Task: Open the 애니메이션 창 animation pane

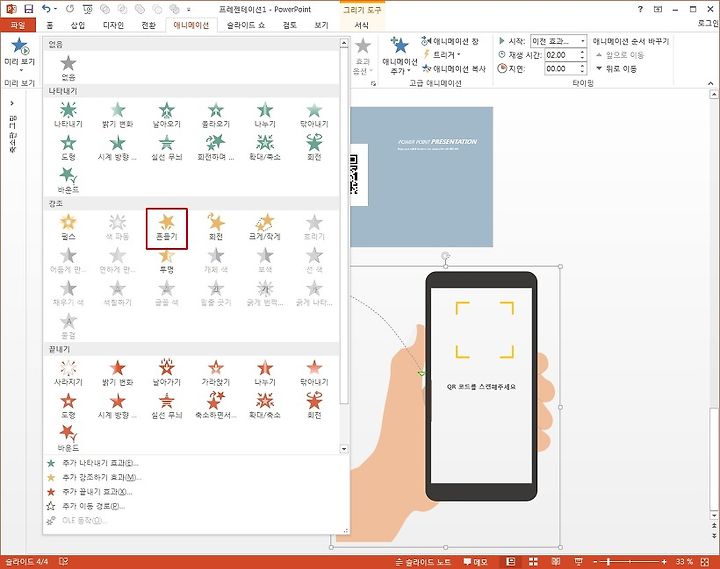Action: [450, 41]
